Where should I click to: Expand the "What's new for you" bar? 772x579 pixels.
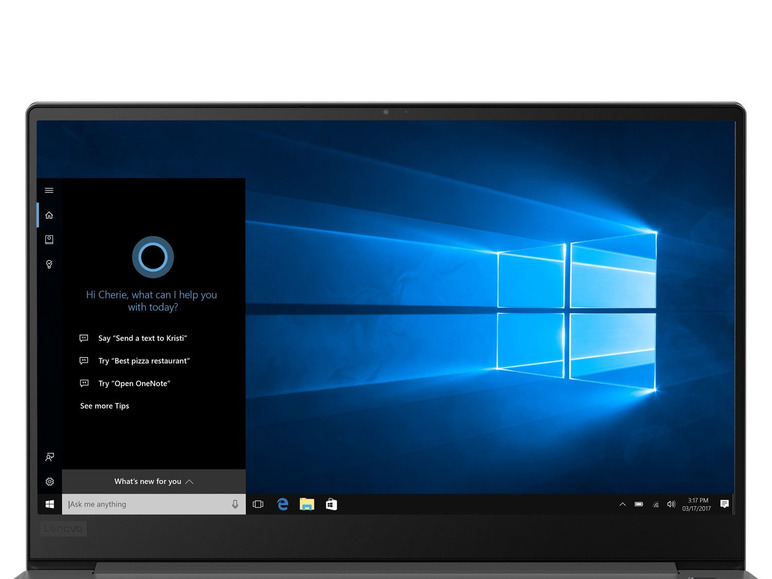(153, 481)
